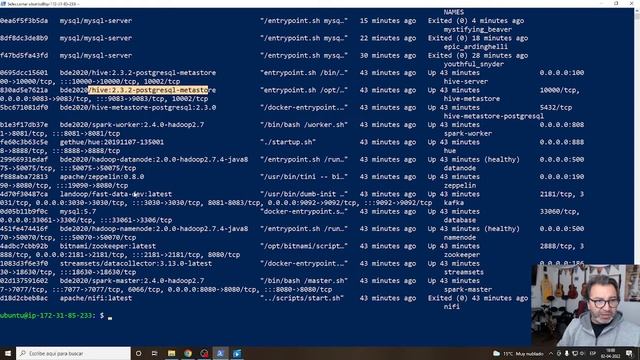Click the presenter webcam overlay
Image resolution: width=640 pixels, height=360 pixels.
585,305
